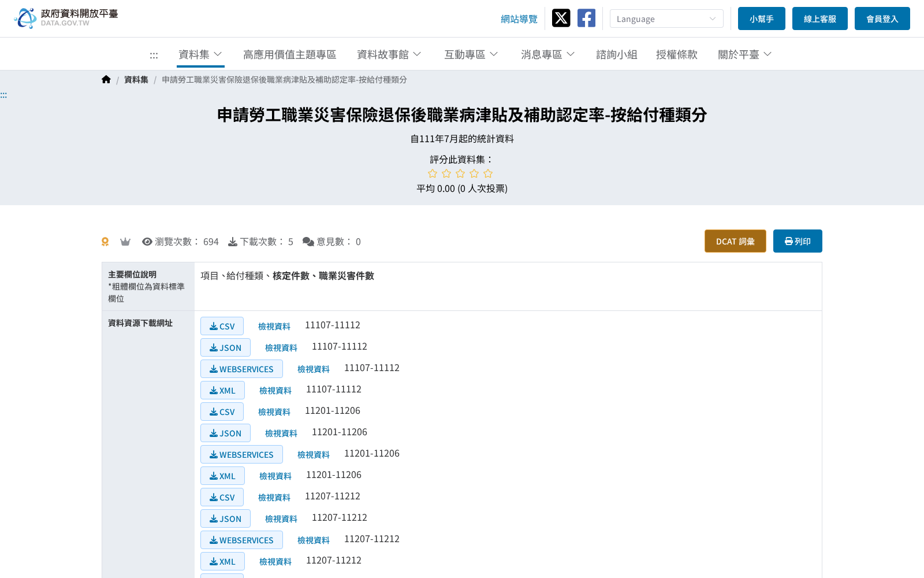Click the ::: accesskey marker at the left page edge
This screenshot has width=924, height=578.
point(3,95)
